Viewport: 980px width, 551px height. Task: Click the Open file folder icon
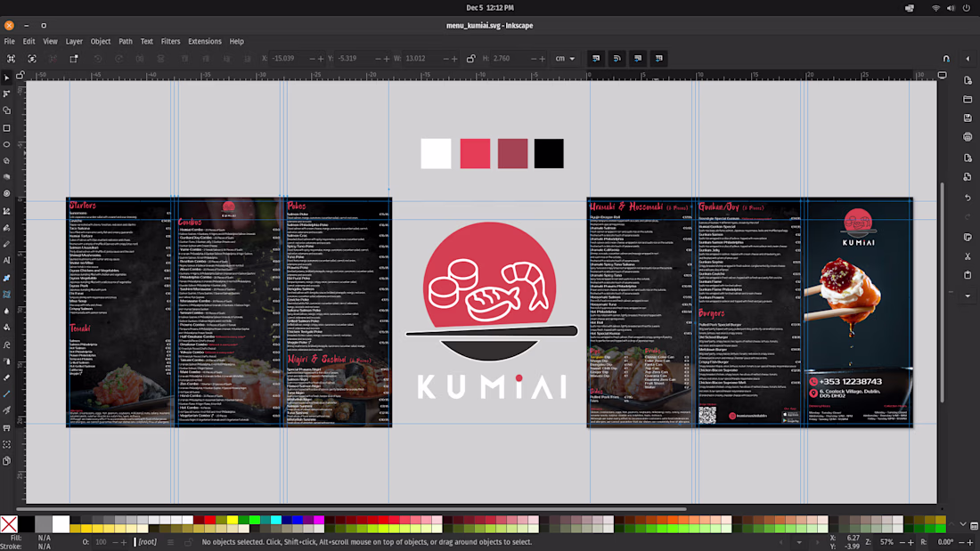click(x=968, y=100)
